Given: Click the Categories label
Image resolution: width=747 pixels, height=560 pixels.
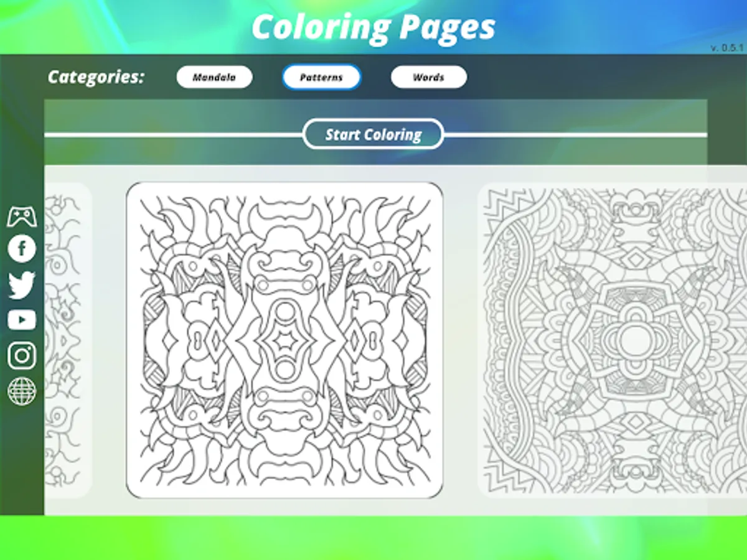Looking at the screenshot, I should pyautogui.click(x=96, y=77).
